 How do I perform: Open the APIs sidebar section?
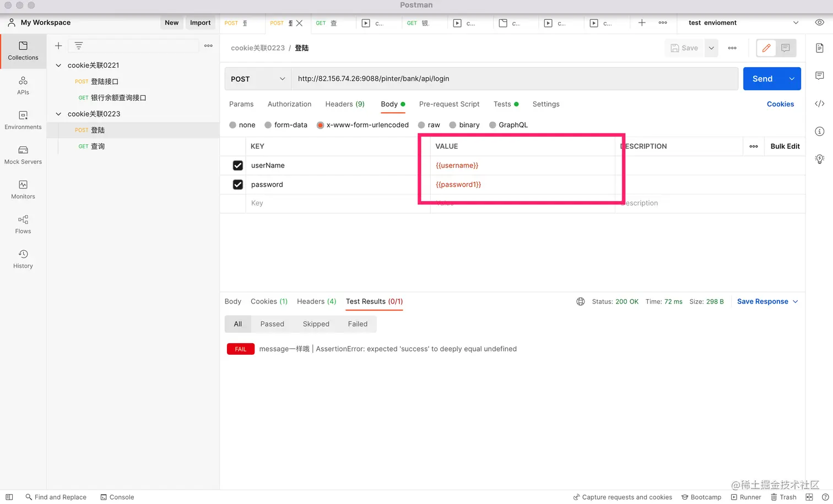(x=23, y=85)
